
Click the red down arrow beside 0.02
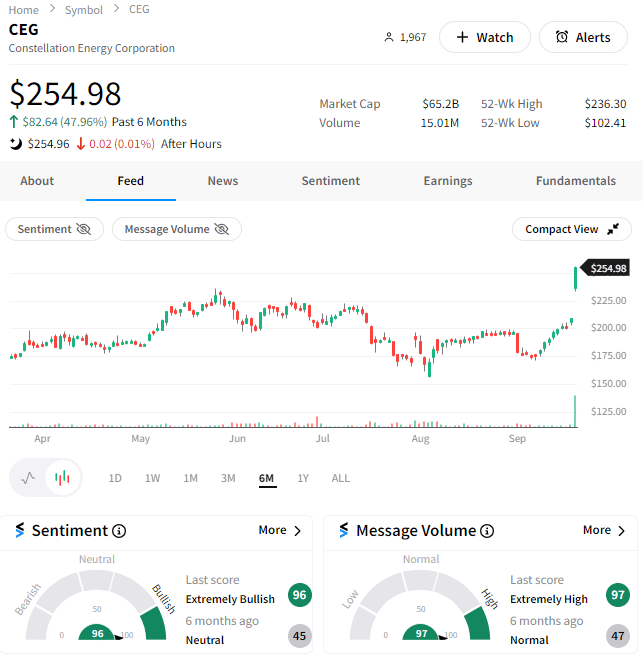tap(81, 144)
